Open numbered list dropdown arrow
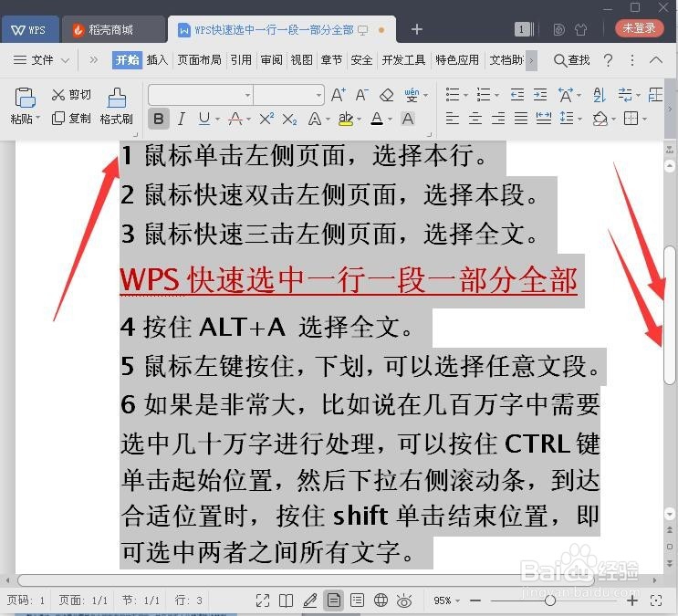 point(496,95)
